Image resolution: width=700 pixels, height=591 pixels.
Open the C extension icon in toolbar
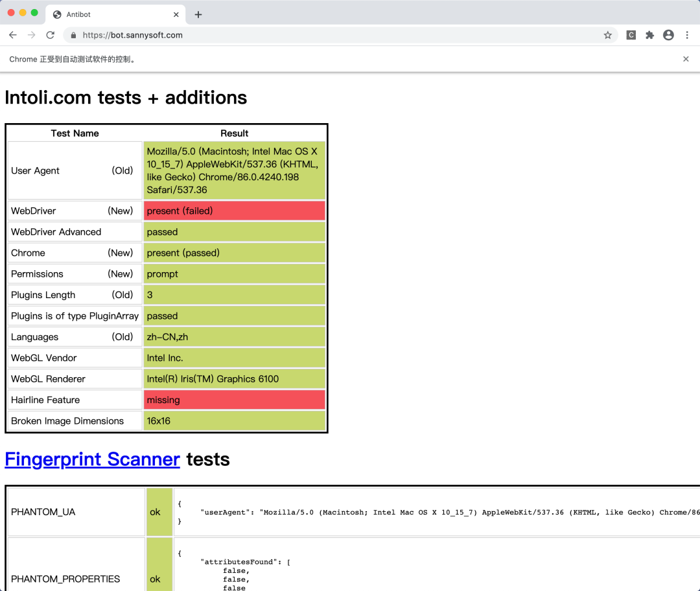pos(631,35)
